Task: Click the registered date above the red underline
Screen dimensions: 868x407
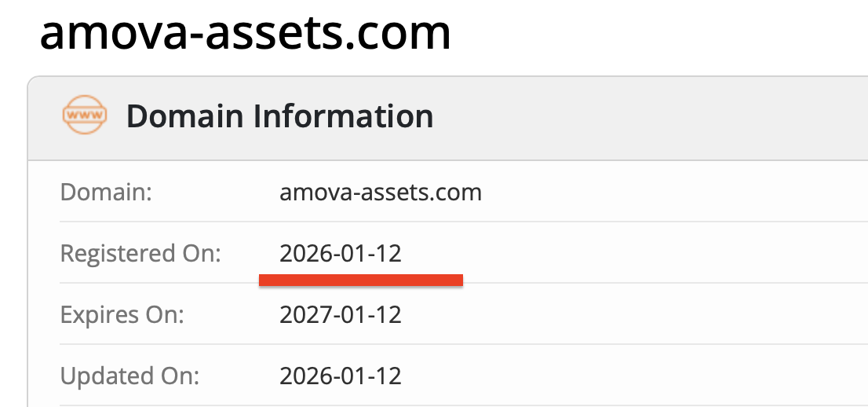Action: (x=341, y=254)
